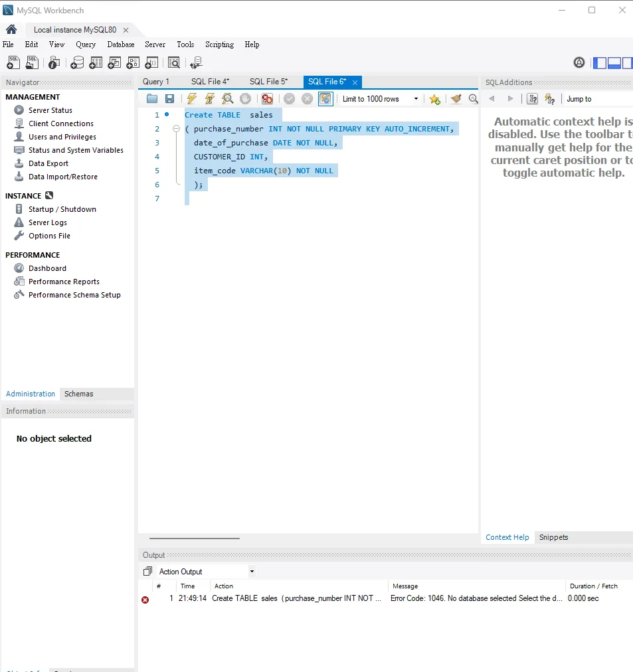Collapse the code fold on line 2

(177, 129)
